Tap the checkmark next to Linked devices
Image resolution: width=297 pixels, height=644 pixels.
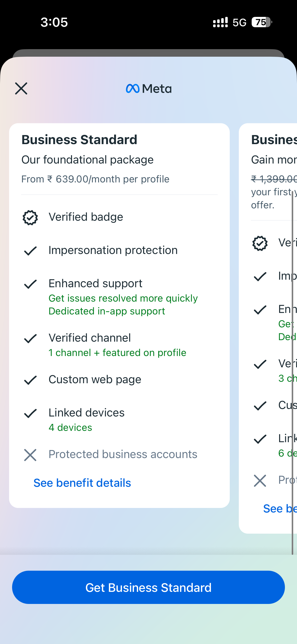pos(30,413)
